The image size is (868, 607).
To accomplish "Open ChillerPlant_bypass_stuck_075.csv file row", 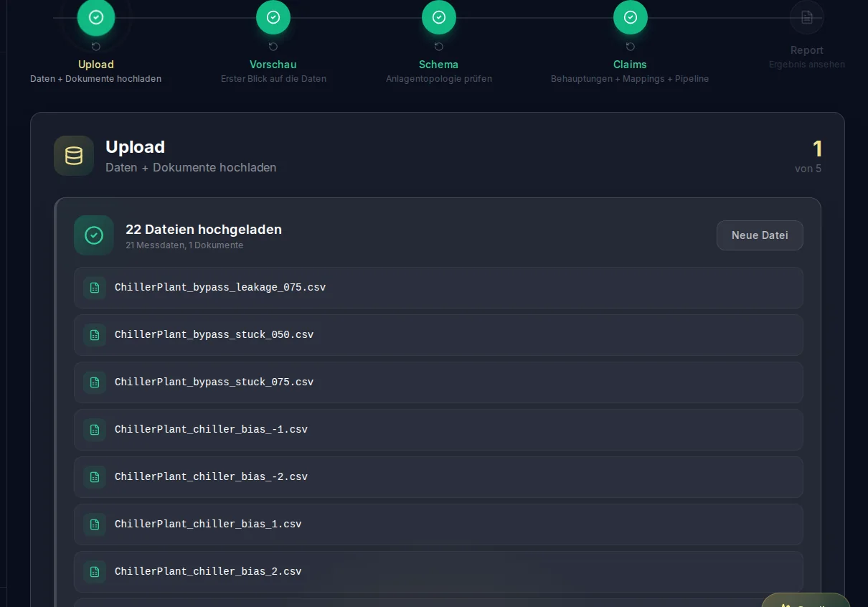I will [x=438, y=382].
